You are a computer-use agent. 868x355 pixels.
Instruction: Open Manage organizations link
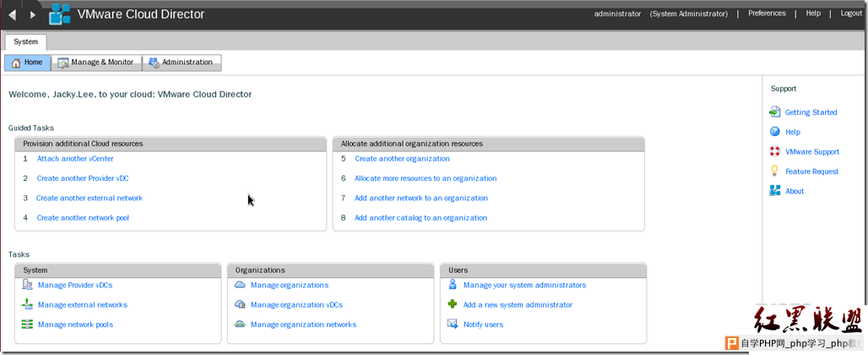coord(290,285)
